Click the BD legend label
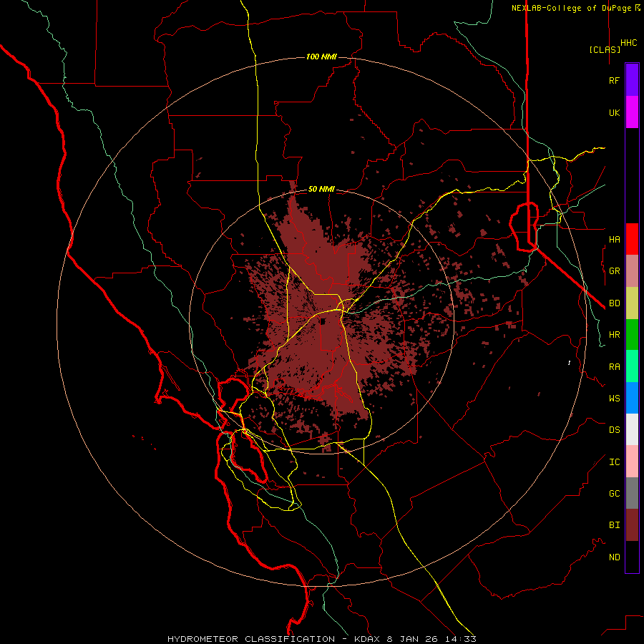Viewport: 644px width, 644px height. click(x=614, y=303)
